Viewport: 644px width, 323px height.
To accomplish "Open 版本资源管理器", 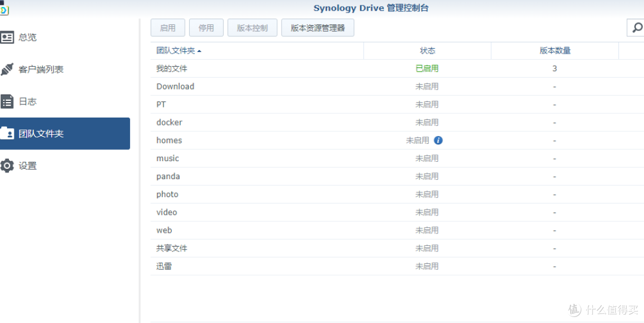I will [317, 28].
